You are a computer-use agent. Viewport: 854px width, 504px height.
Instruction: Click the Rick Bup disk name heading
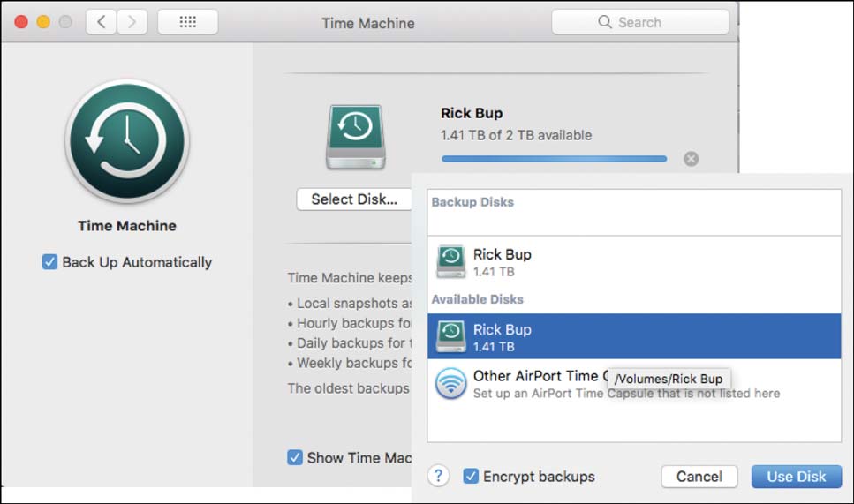click(x=472, y=113)
